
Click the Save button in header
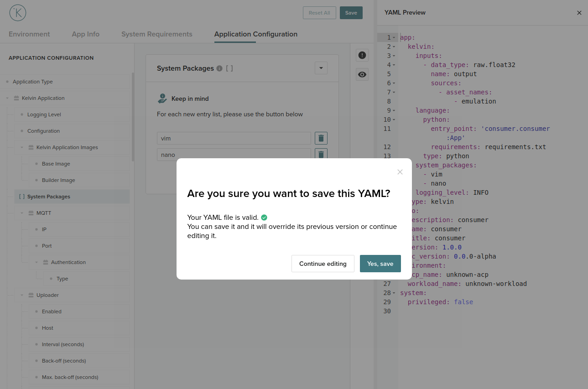pyautogui.click(x=351, y=13)
